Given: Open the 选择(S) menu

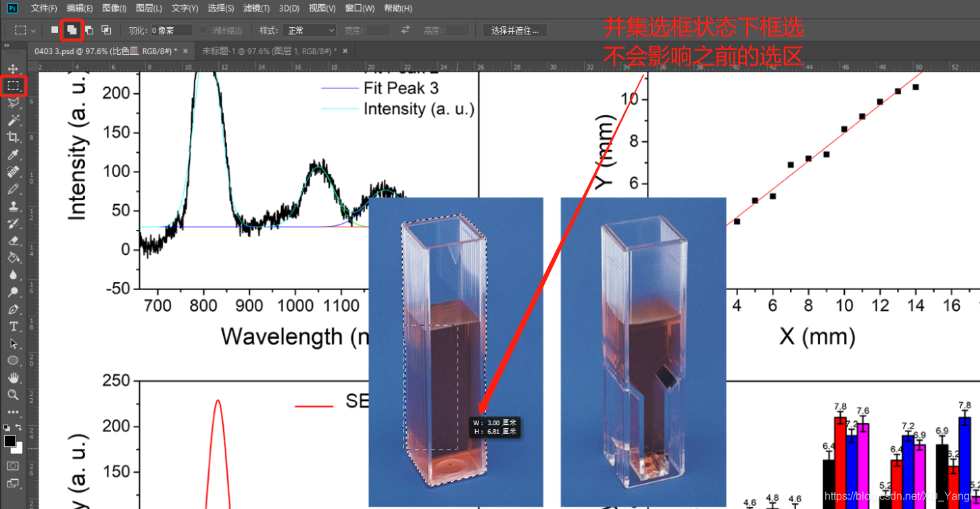Looking at the screenshot, I should 221,8.
